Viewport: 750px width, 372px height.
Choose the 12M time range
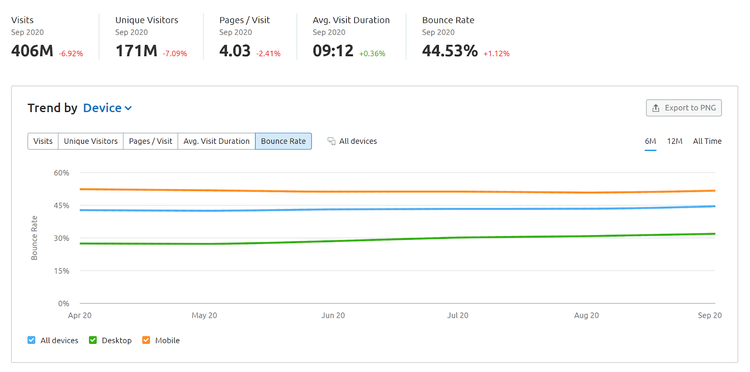(x=675, y=142)
